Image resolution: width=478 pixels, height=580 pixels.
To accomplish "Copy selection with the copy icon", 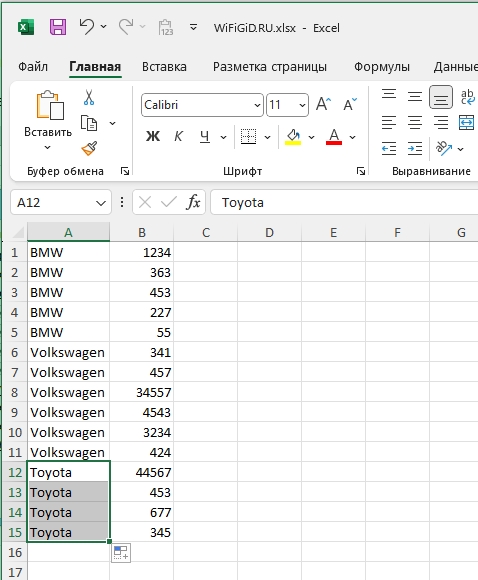I will 89,123.
